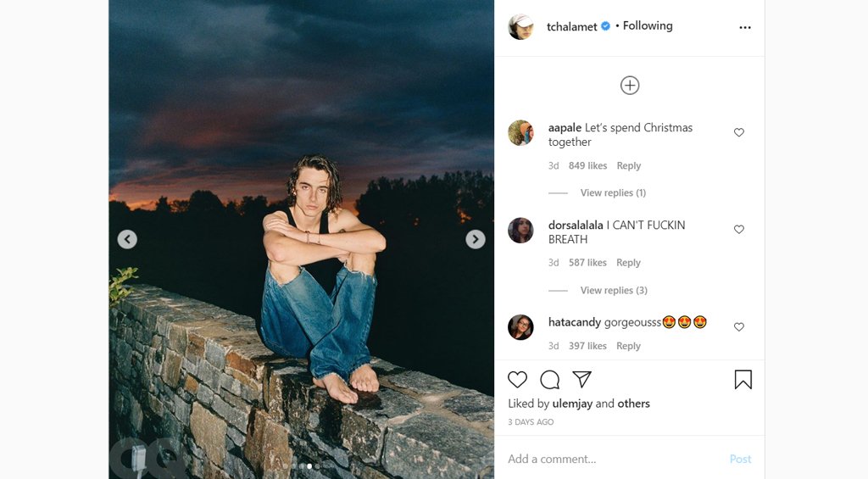Screen dimensions: 868x479
Task: Like dorsalalala's comment
Action: (738, 230)
